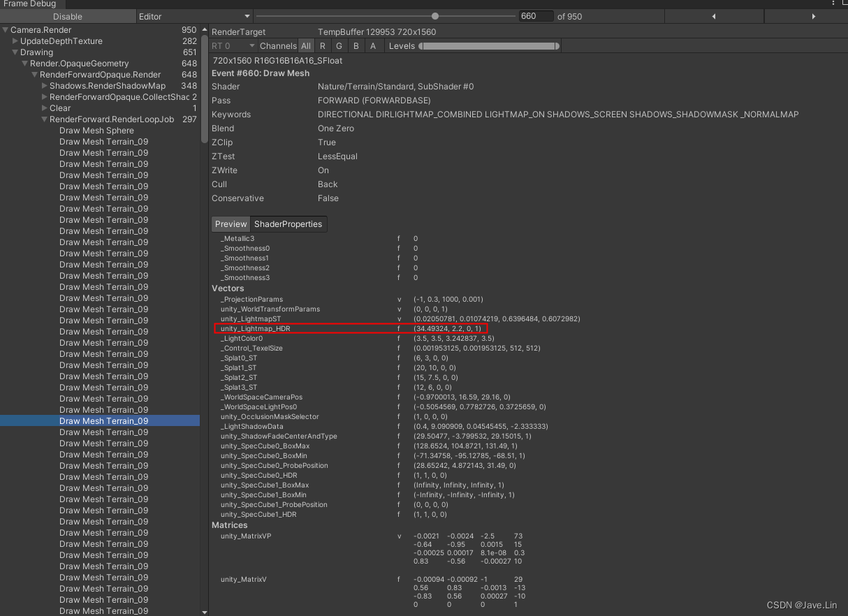The width and height of the screenshot is (848, 616).
Task: Select the hierarchy scrollbar down arrow
Action: pyautogui.click(x=204, y=613)
